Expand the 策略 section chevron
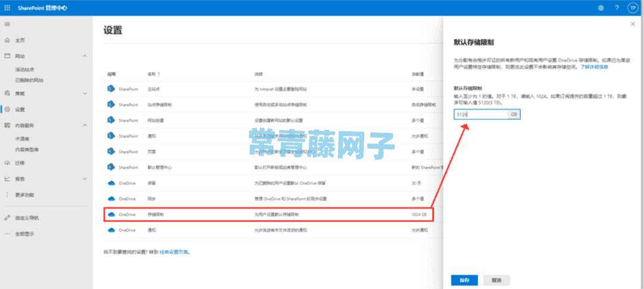644x289 pixels. click(x=85, y=93)
